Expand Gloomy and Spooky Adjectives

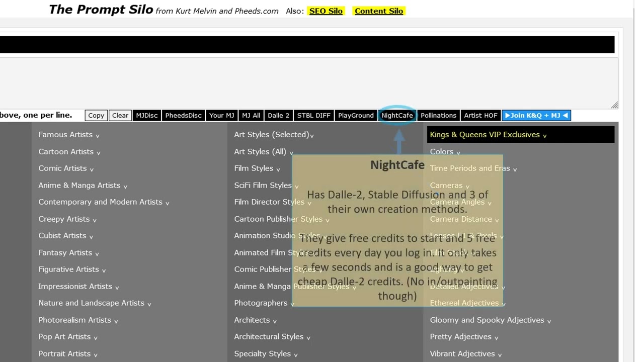point(491,320)
